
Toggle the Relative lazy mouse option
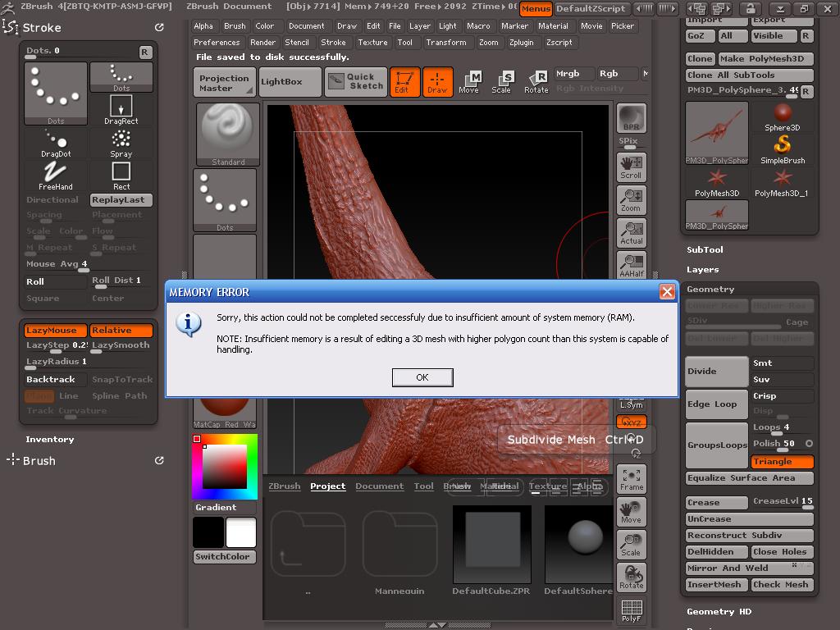pyautogui.click(x=121, y=331)
